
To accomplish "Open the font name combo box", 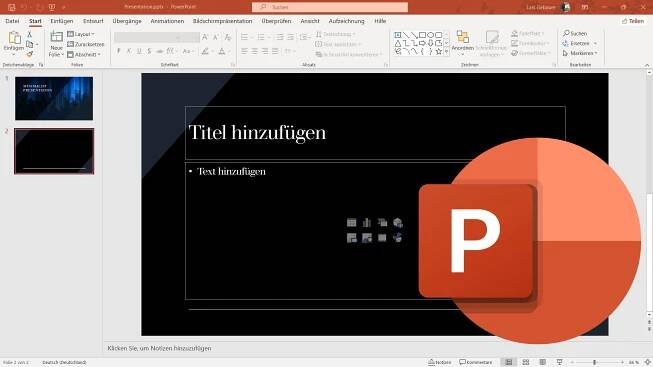I will tap(148, 37).
